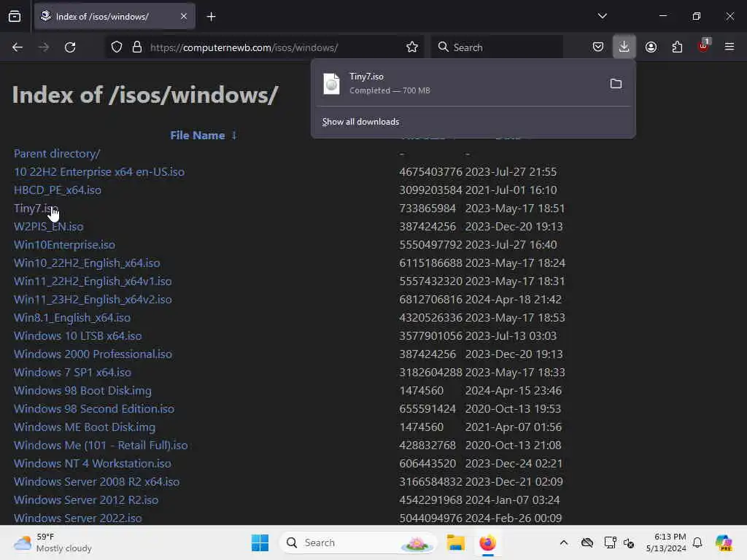Click the Firefox taskbar icon
This screenshot has height=560, width=747.
487,542
